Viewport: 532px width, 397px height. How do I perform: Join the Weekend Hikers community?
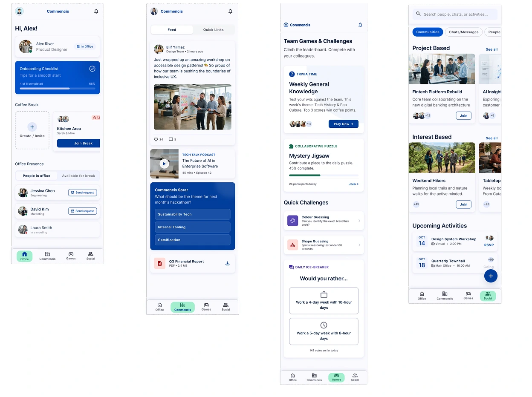tap(463, 204)
